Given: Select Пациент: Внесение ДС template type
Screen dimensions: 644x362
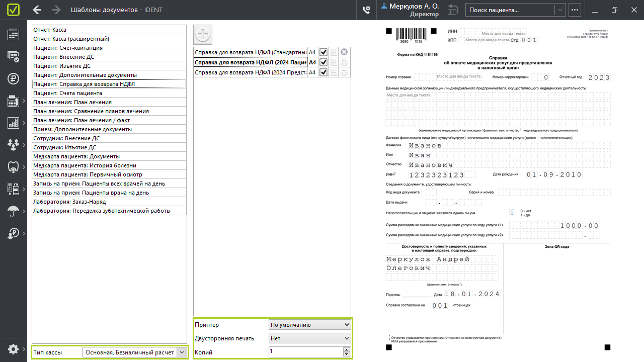Looking at the screenshot, I should (109, 57).
